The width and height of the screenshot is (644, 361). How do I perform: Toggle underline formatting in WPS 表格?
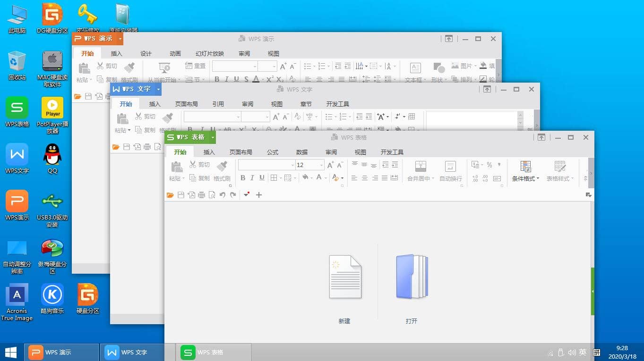[x=262, y=178]
